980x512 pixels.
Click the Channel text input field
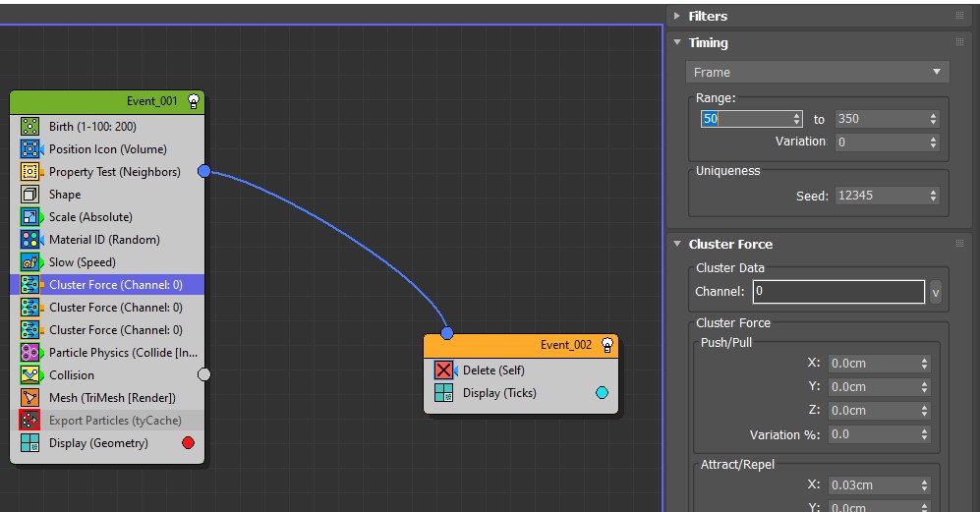click(x=838, y=292)
